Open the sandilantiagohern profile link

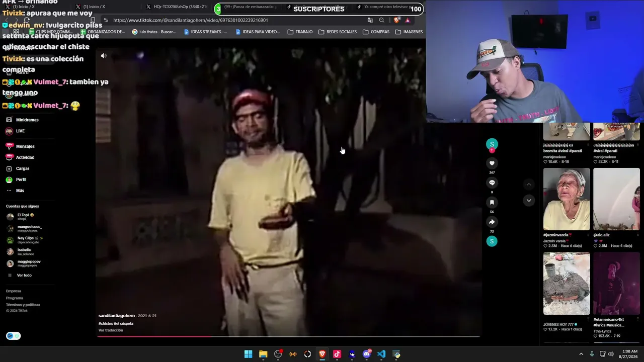click(117, 316)
